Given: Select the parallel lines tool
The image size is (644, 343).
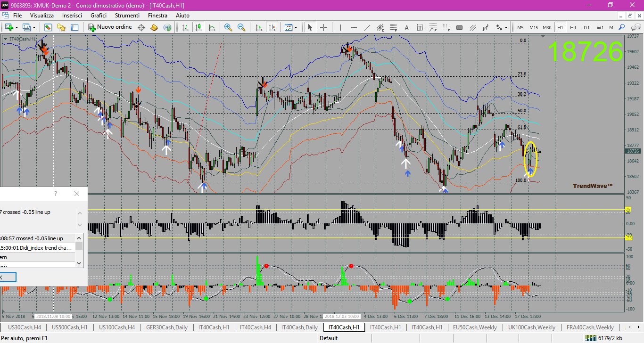Looking at the screenshot, I should pos(472,27).
